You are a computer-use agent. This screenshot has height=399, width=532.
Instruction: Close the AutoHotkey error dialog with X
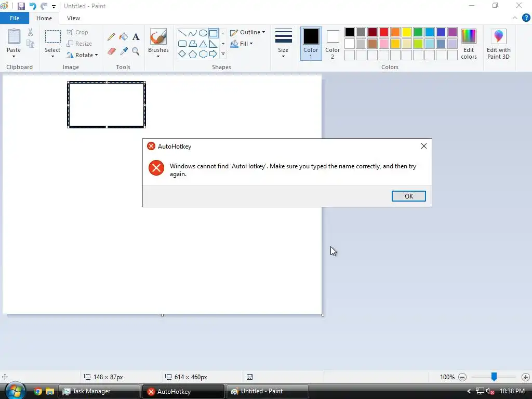click(x=424, y=146)
